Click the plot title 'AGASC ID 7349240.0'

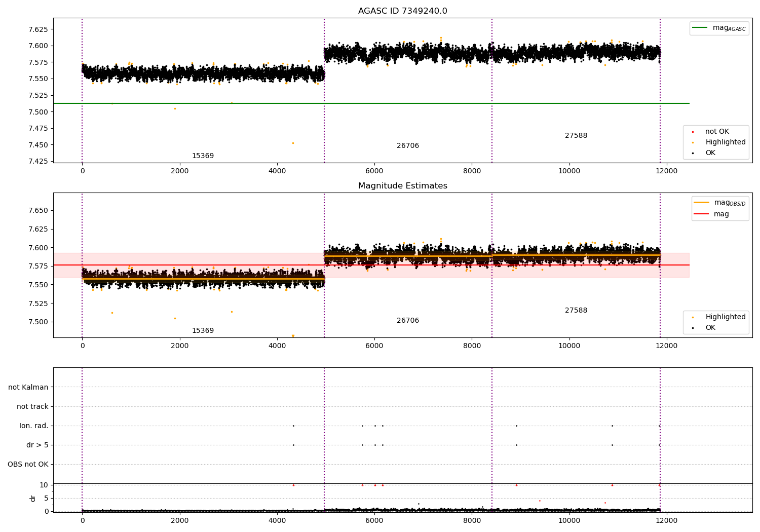[x=402, y=11]
